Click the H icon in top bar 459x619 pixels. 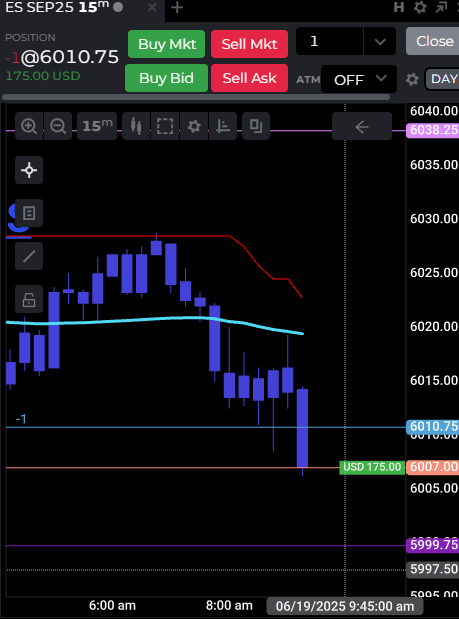(x=399, y=7)
